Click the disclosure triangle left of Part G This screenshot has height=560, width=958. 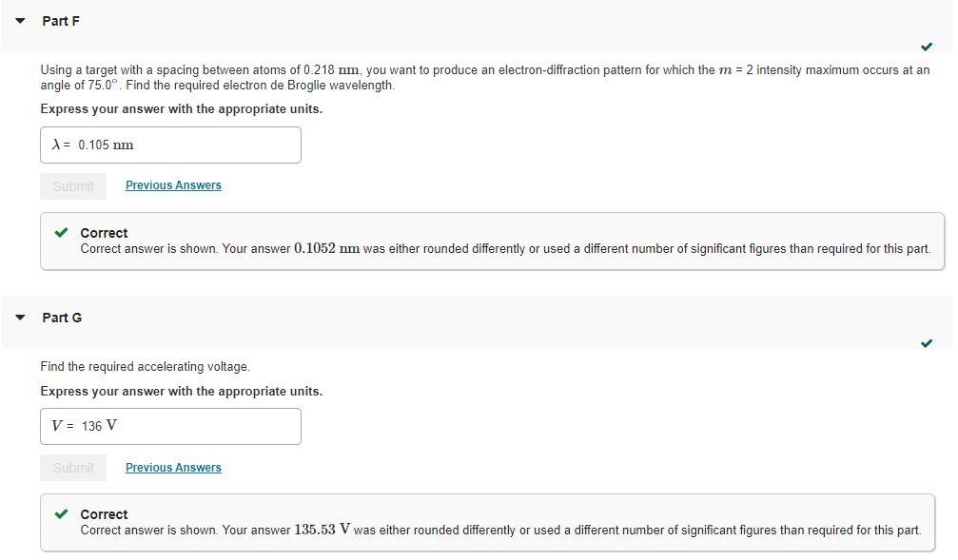21,317
